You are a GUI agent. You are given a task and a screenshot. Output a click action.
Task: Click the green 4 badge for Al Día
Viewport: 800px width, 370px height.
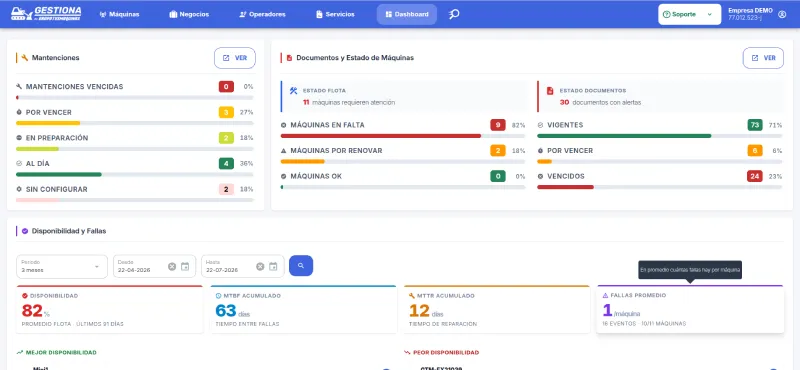pyautogui.click(x=227, y=163)
